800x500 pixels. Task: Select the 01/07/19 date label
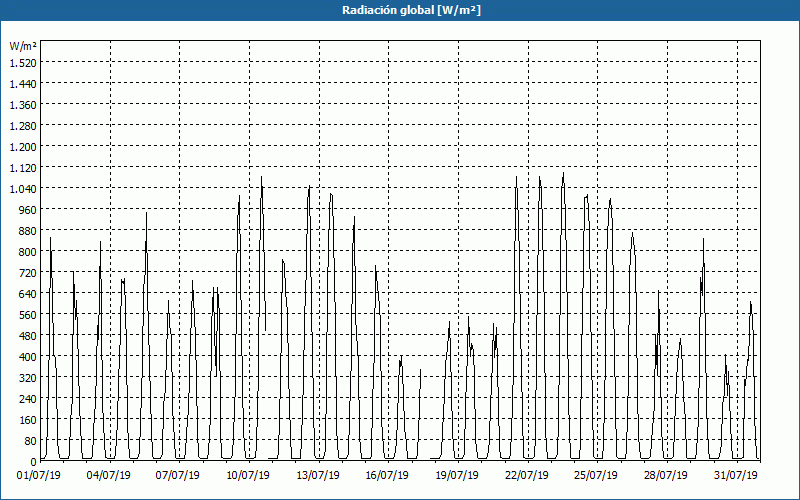coord(39,476)
